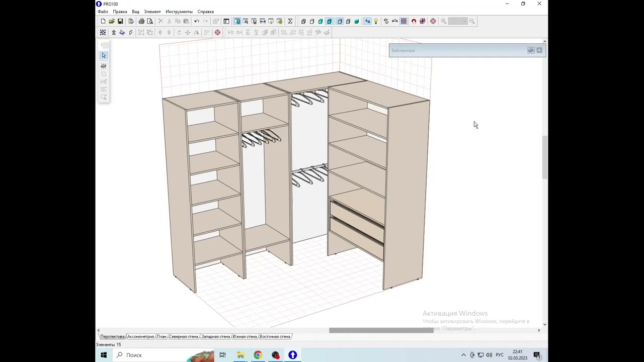Open the zoom level combo box
The height and width of the screenshot is (362, 644).
click(x=458, y=21)
